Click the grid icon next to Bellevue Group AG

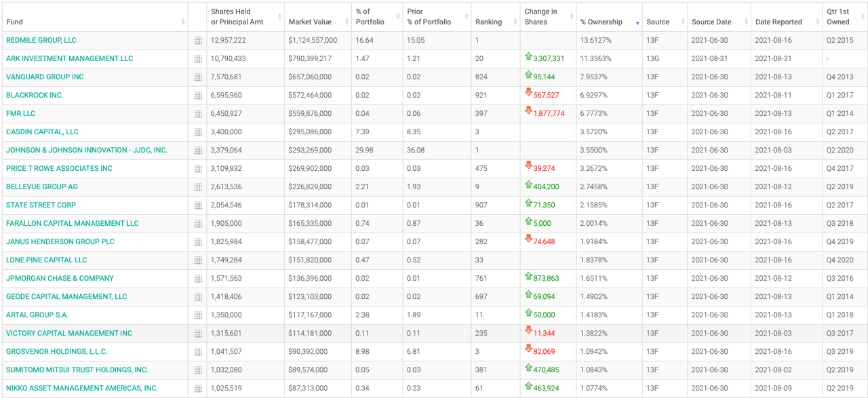[198, 187]
